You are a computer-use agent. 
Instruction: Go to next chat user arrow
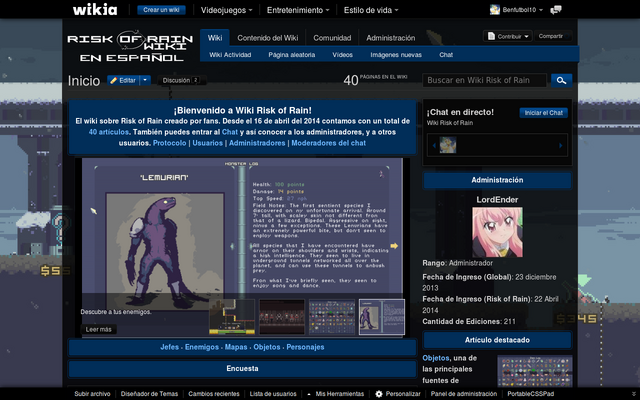560,145
